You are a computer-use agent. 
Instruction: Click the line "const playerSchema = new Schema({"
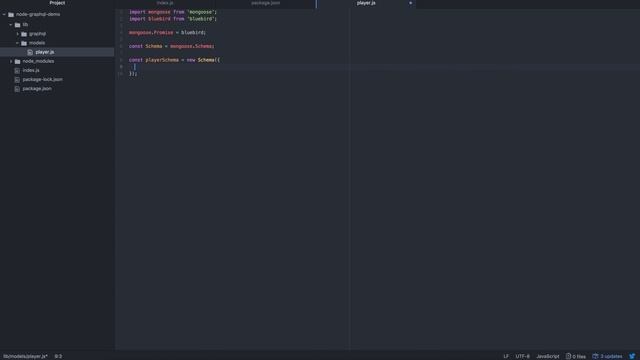(x=175, y=60)
